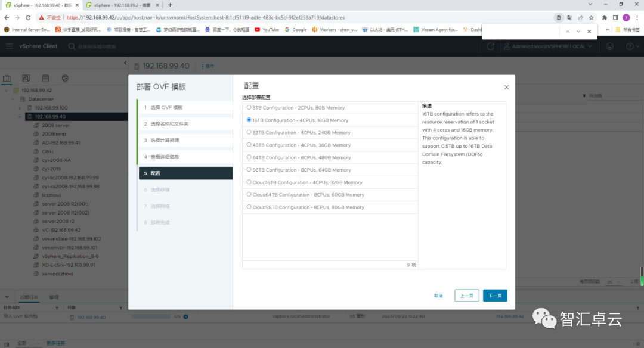Open 192.168.99.42 server link in task row

point(510,316)
